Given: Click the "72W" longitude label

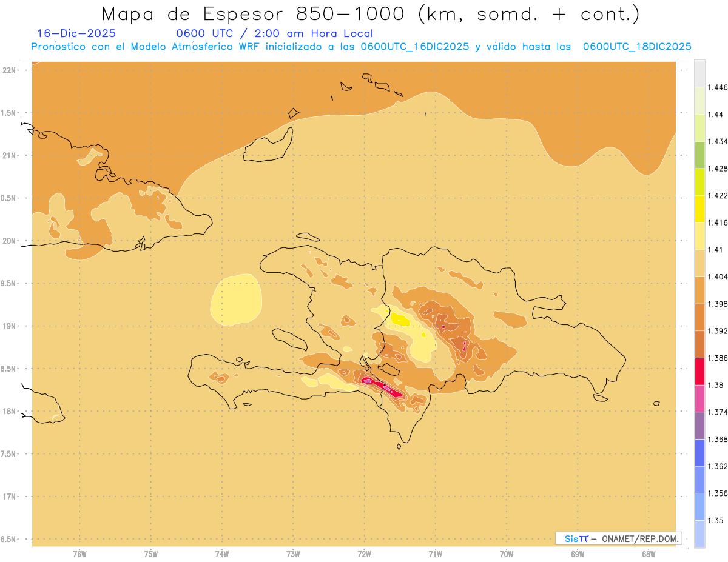Looking at the screenshot, I should coord(364,554).
